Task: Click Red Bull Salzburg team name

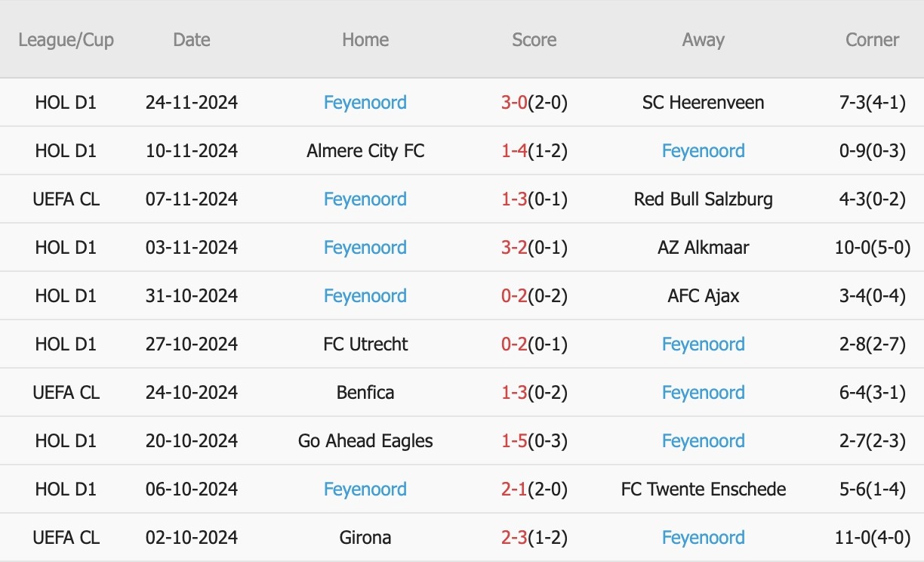Action: tap(703, 199)
